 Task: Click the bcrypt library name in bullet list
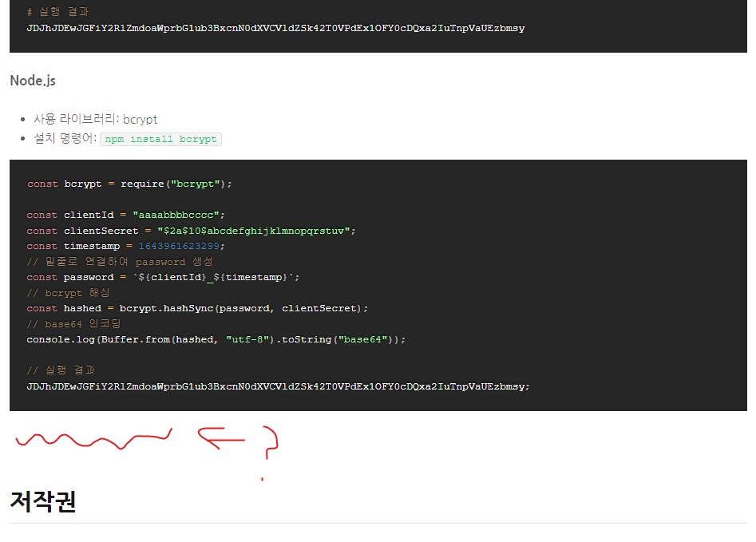point(141,118)
